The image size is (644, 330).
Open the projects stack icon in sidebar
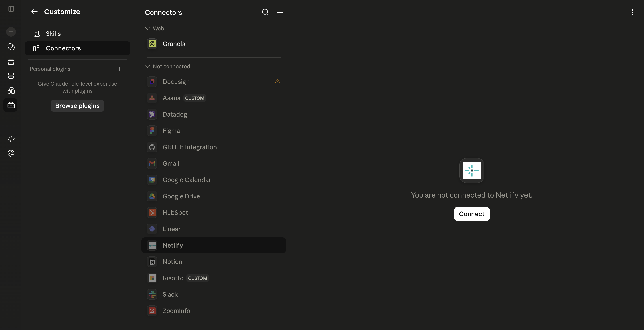11,61
